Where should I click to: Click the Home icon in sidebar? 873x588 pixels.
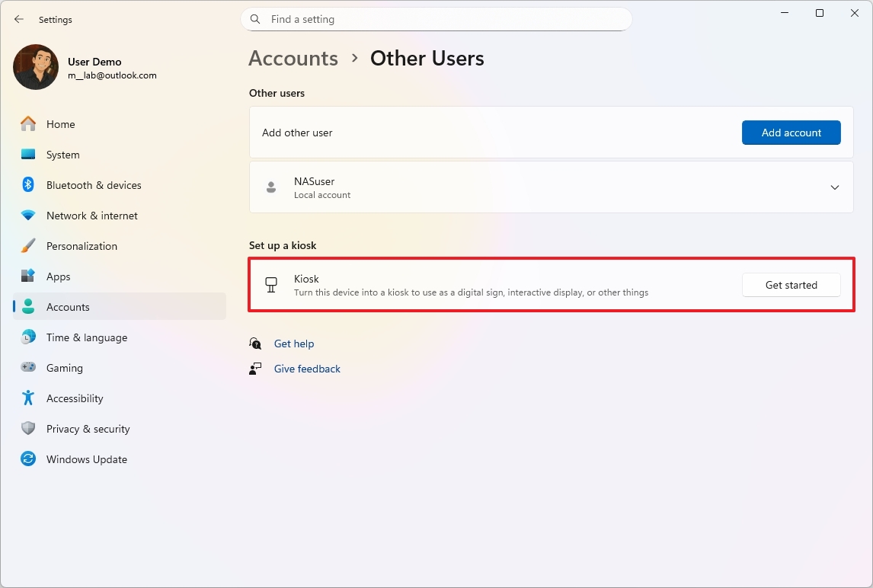pos(28,124)
